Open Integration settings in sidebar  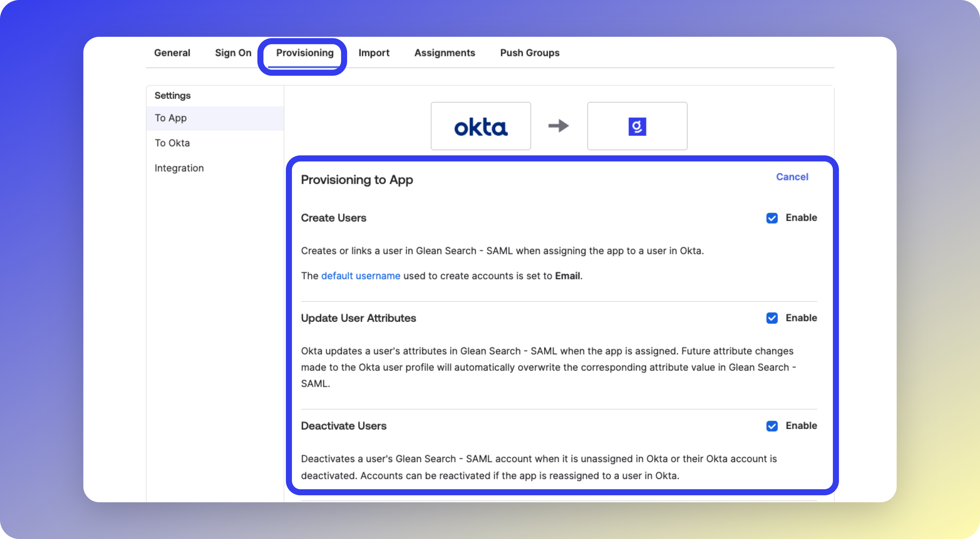pos(179,168)
